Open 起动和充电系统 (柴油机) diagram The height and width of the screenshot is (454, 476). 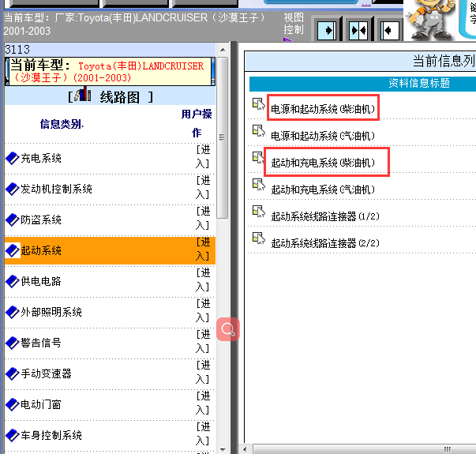(323, 163)
